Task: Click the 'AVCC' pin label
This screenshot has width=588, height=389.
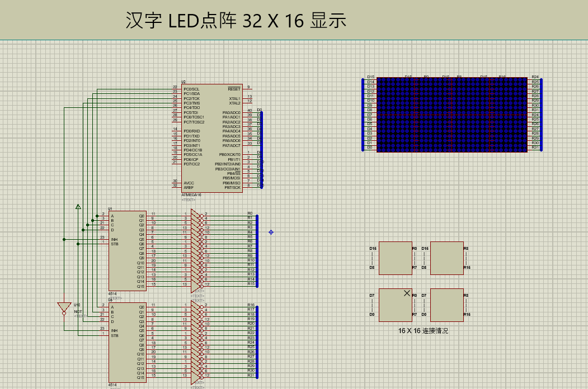Action: pyautogui.click(x=189, y=183)
